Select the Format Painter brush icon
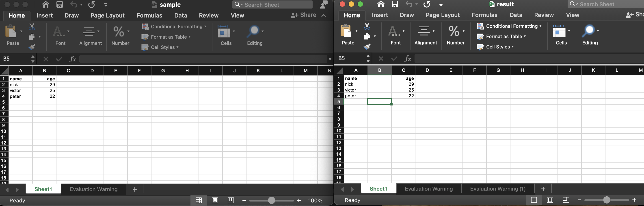The height and width of the screenshot is (206, 644). (x=32, y=47)
